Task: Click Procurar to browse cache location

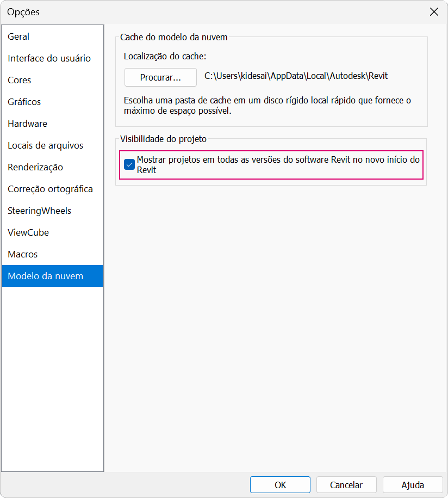Action: coord(160,77)
